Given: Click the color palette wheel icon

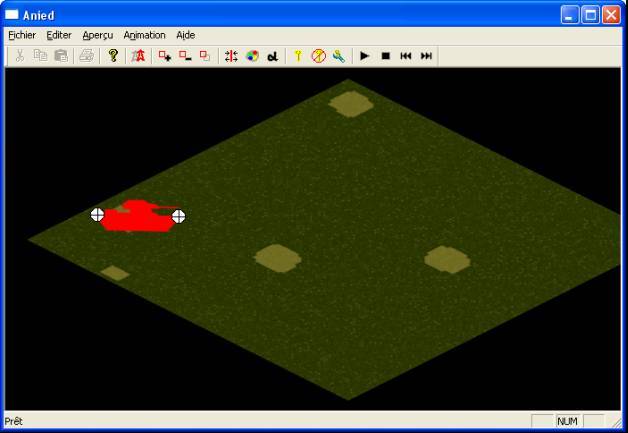Looking at the screenshot, I should pyautogui.click(x=252, y=56).
